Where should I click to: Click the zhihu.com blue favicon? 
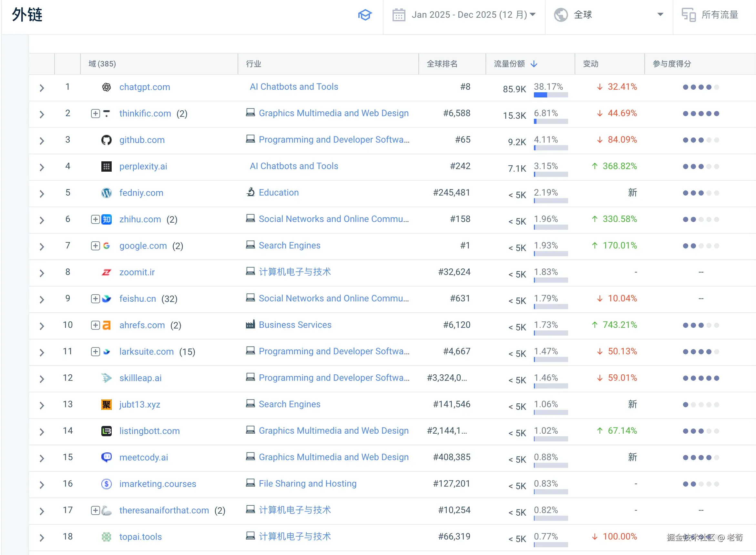coord(106,219)
